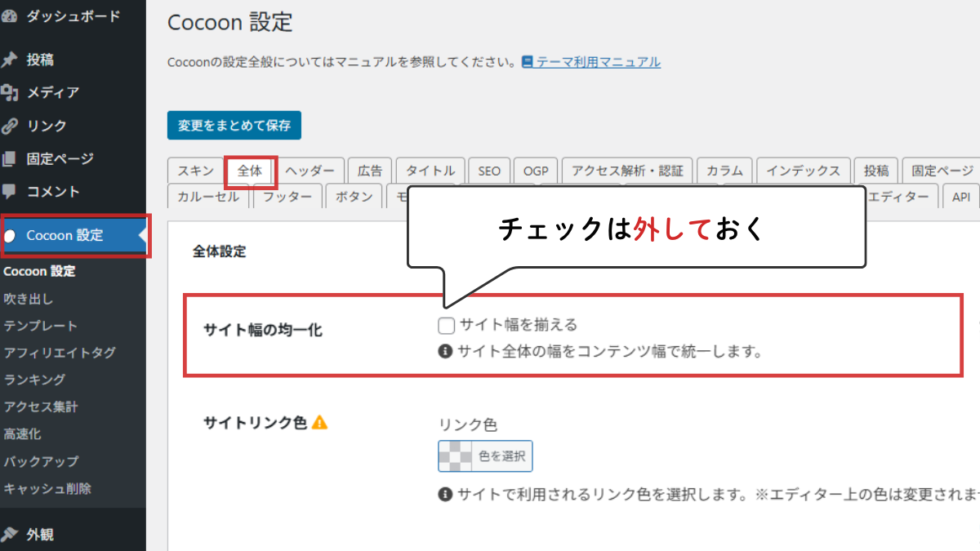Click the Appearance paintbrush icon
980x551 pixels.
point(10,535)
